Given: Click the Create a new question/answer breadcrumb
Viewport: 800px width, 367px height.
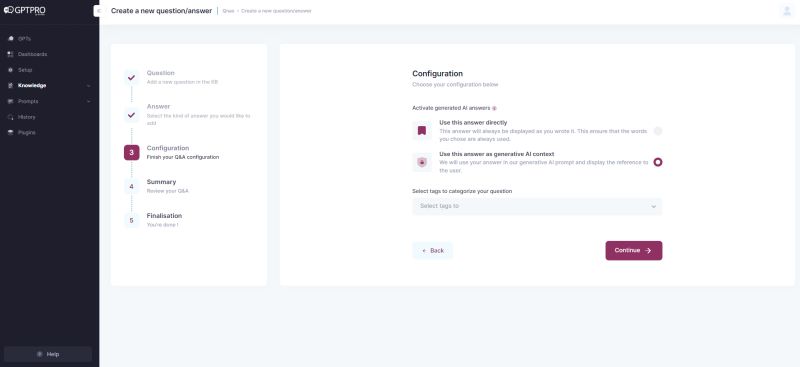Looking at the screenshot, I should 276,11.
